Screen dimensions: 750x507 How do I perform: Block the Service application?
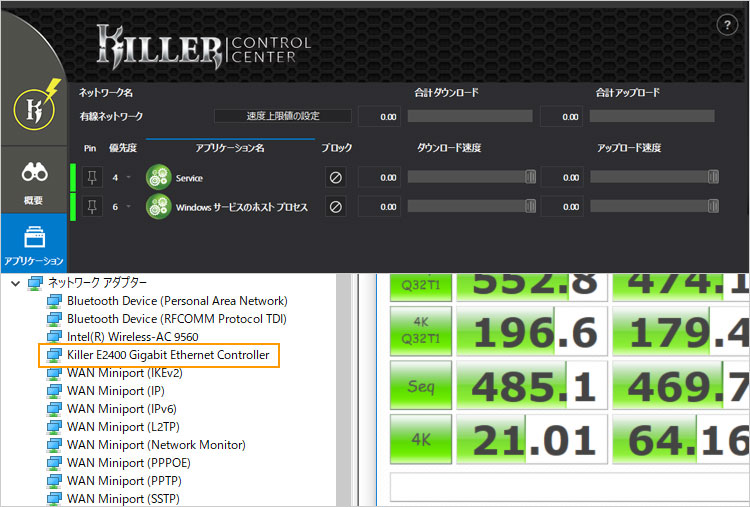pyautogui.click(x=337, y=178)
